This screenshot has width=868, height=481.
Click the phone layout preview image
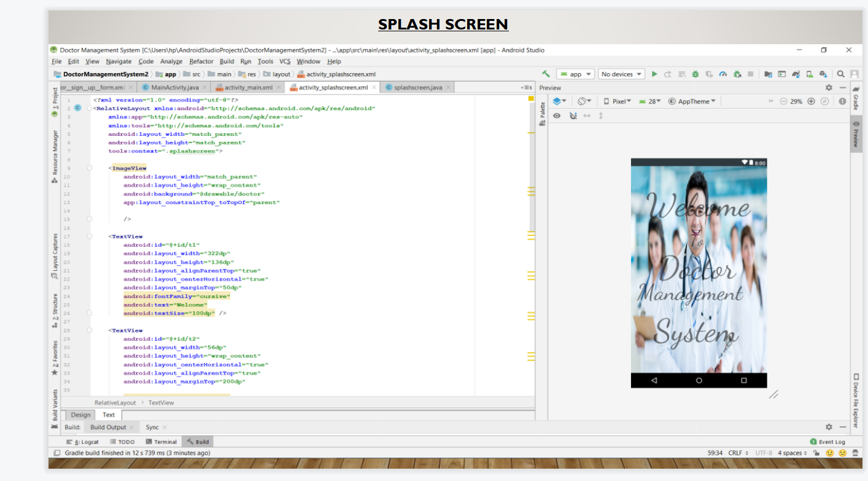[699, 273]
